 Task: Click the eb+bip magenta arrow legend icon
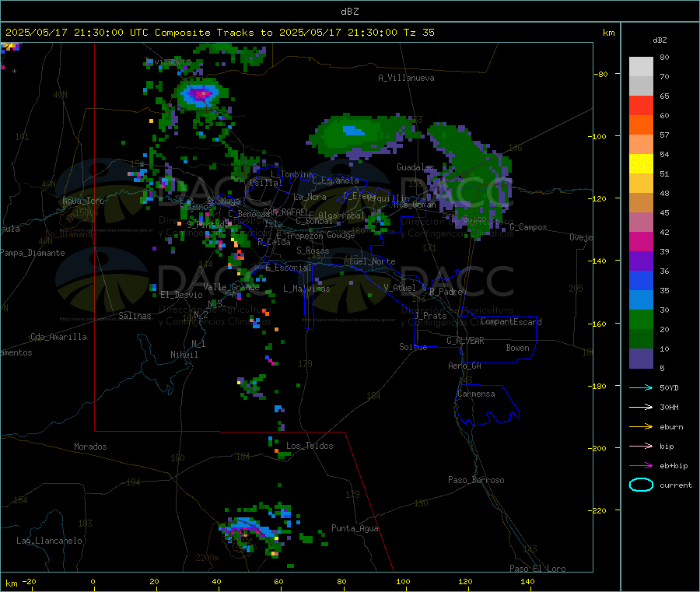641,466
